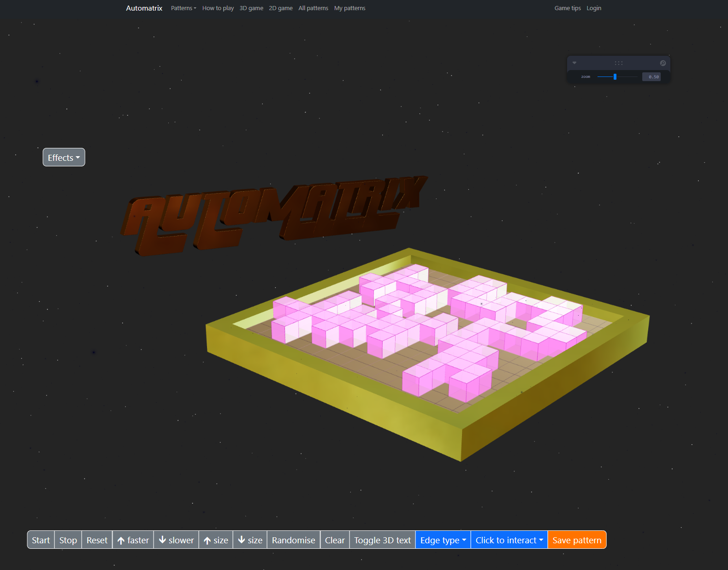Save the current pattern
The image size is (728, 570).
click(x=577, y=540)
